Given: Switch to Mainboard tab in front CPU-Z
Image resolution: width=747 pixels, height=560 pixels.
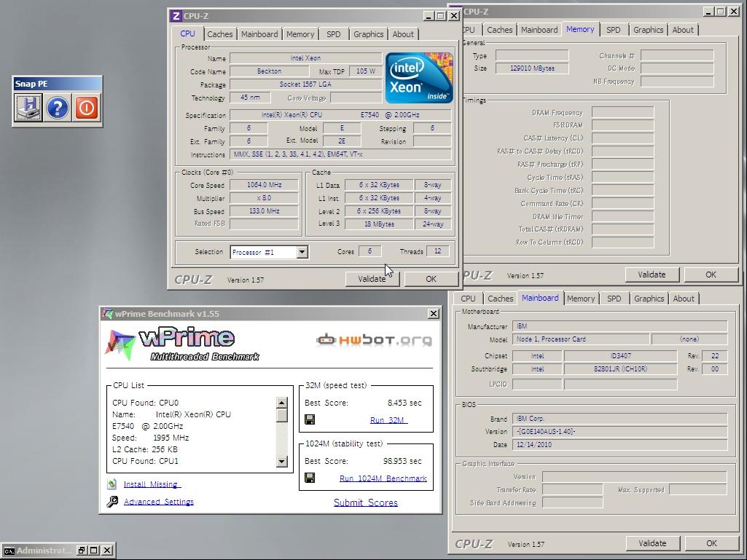Looking at the screenshot, I should click(259, 34).
